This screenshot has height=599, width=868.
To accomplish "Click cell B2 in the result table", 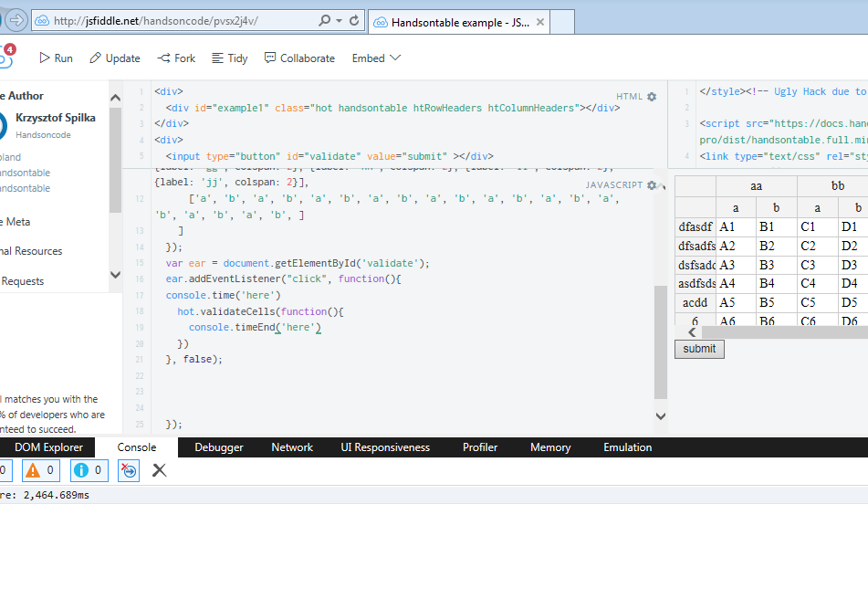I will pos(777,246).
